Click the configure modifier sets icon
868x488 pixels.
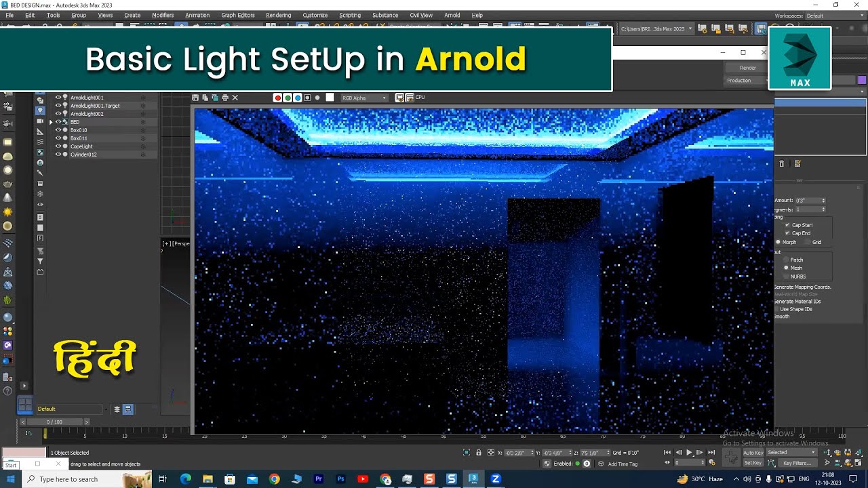(x=797, y=163)
